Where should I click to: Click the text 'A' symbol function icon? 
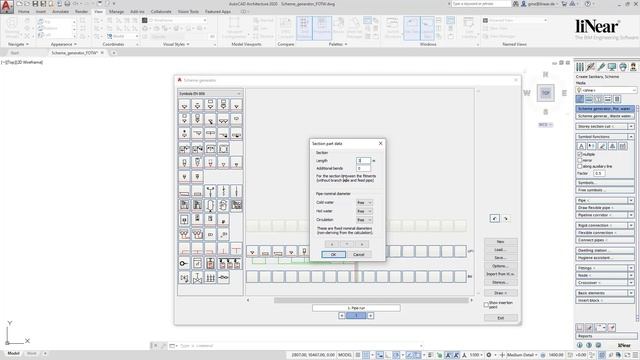[x=582, y=146]
